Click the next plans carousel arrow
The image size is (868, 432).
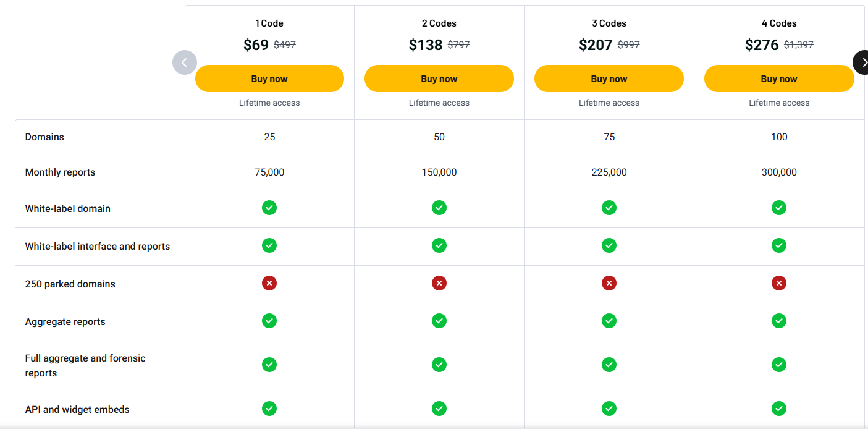point(862,62)
